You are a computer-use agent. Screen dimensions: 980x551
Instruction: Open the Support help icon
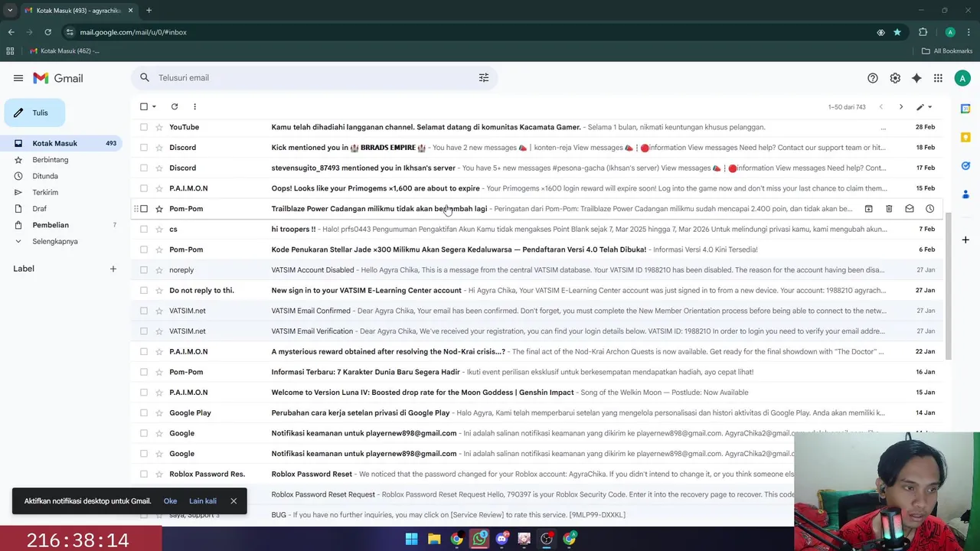[873, 78]
